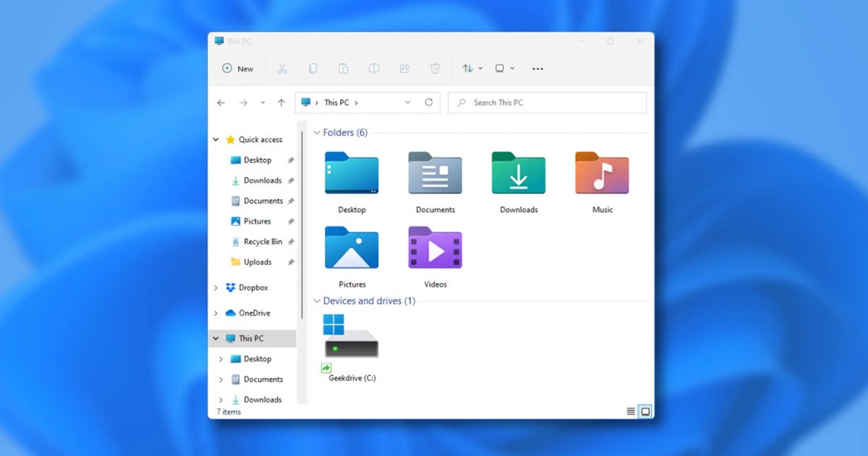Screen dimensions: 868x456
Task: Open the Sort dropdown
Action: 471,68
